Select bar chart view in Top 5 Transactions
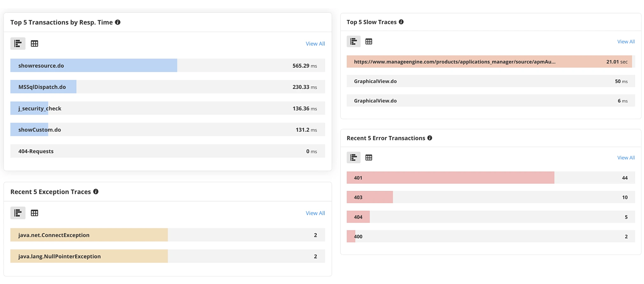The image size is (644, 284). [x=18, y=43]
